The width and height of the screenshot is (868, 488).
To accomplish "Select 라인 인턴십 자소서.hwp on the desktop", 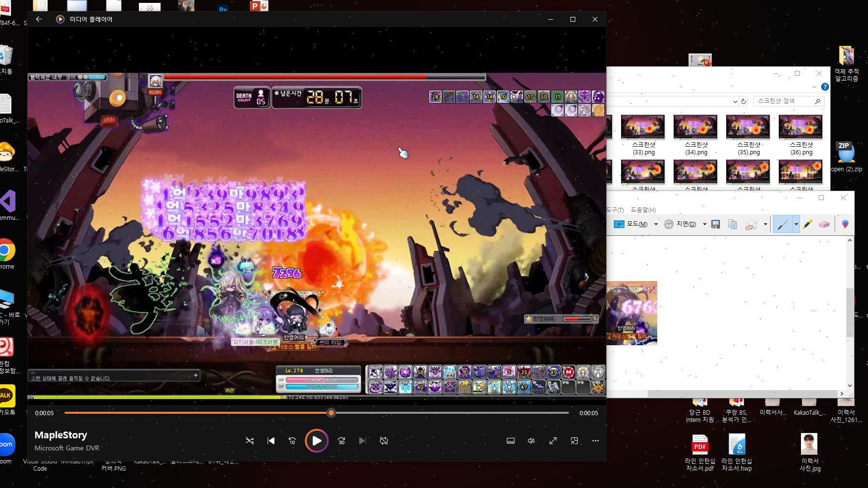I will pos(737,453).
